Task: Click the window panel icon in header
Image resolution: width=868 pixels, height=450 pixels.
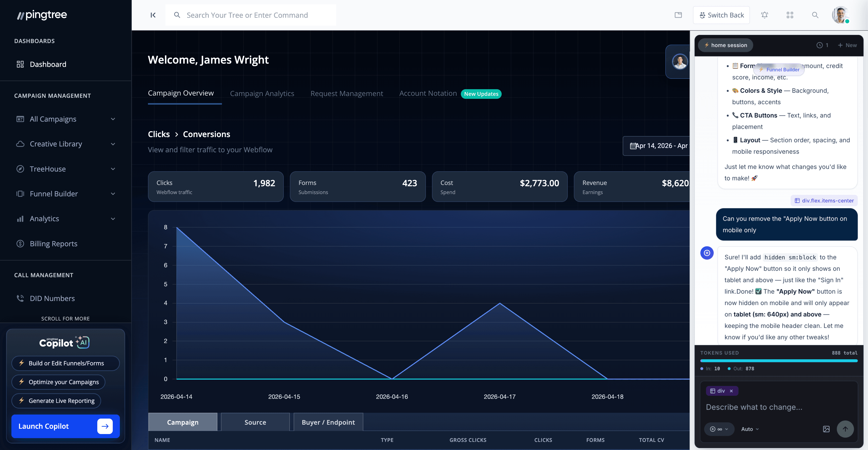Action: [678, 15]
